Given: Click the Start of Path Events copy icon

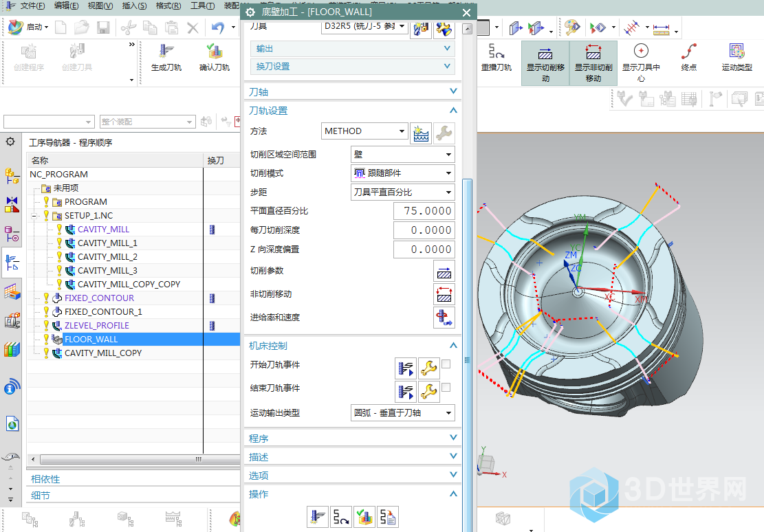Looking at the screenshot, I should point(406,368).
